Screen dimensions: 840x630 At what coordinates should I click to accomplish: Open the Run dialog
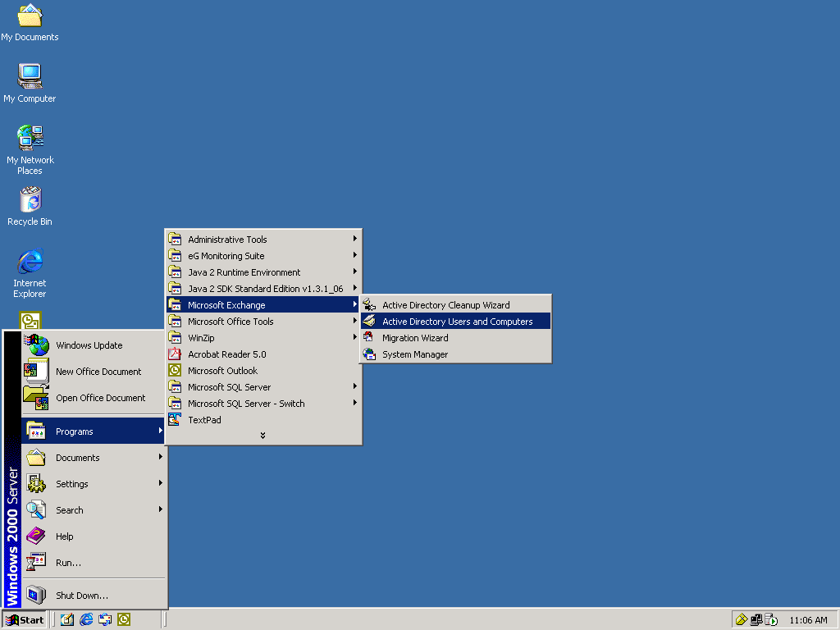click(94, 563)
